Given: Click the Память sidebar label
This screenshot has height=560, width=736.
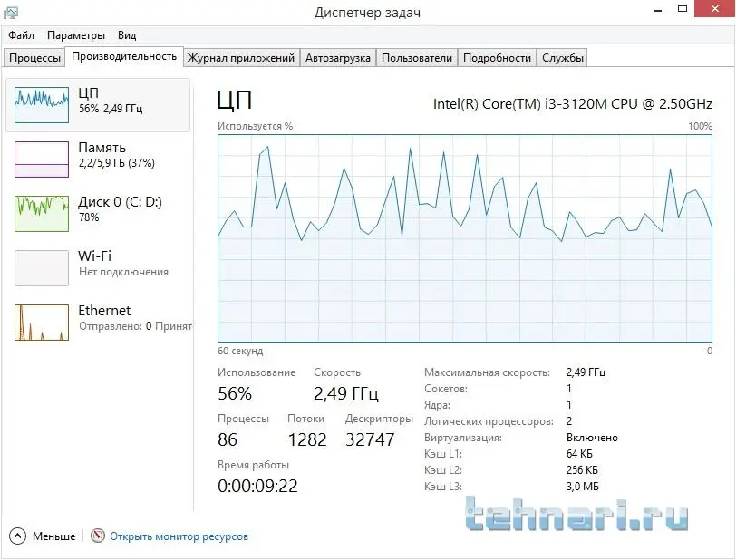Looking at the screenshot, I should click(102, 148).
